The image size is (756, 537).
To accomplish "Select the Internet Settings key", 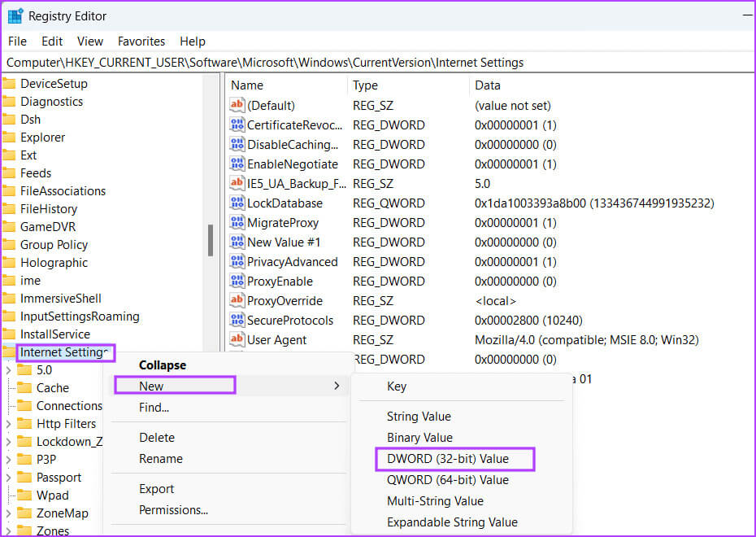I will tap(64, 352).
